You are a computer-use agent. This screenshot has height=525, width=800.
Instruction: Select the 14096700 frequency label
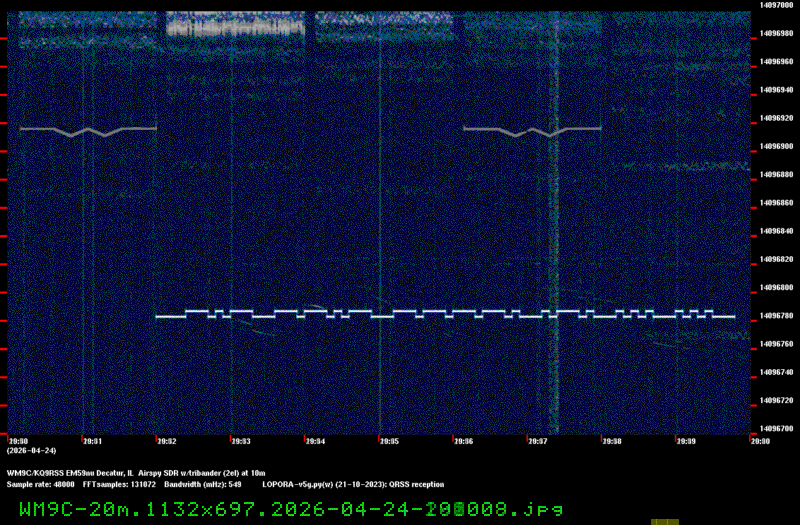click(x=777, y=429)
